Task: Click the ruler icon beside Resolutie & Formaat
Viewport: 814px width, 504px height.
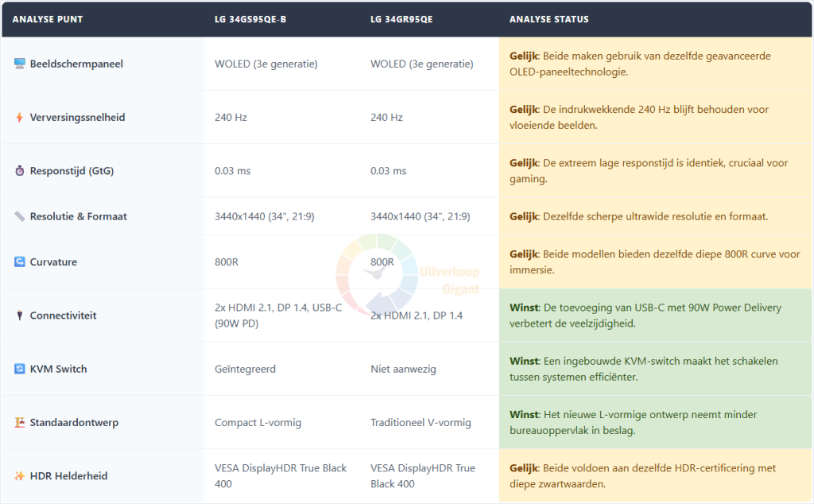Action: pos(20,216)
